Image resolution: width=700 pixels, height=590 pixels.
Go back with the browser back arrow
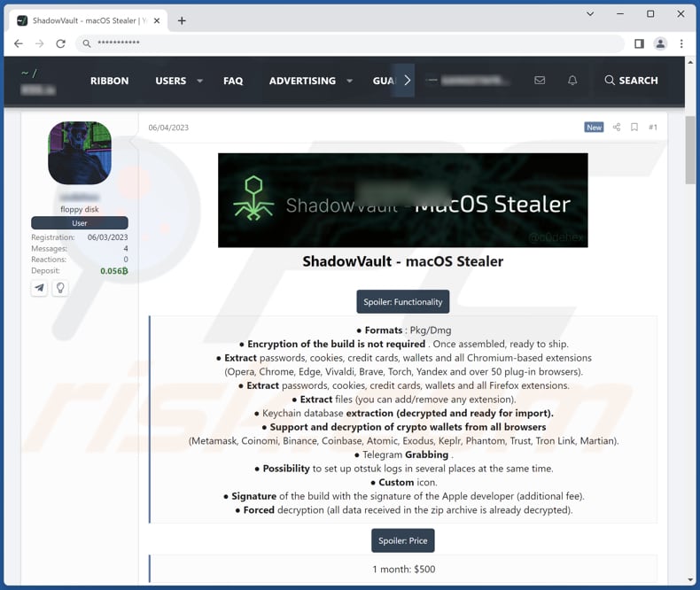pos(19,43)
